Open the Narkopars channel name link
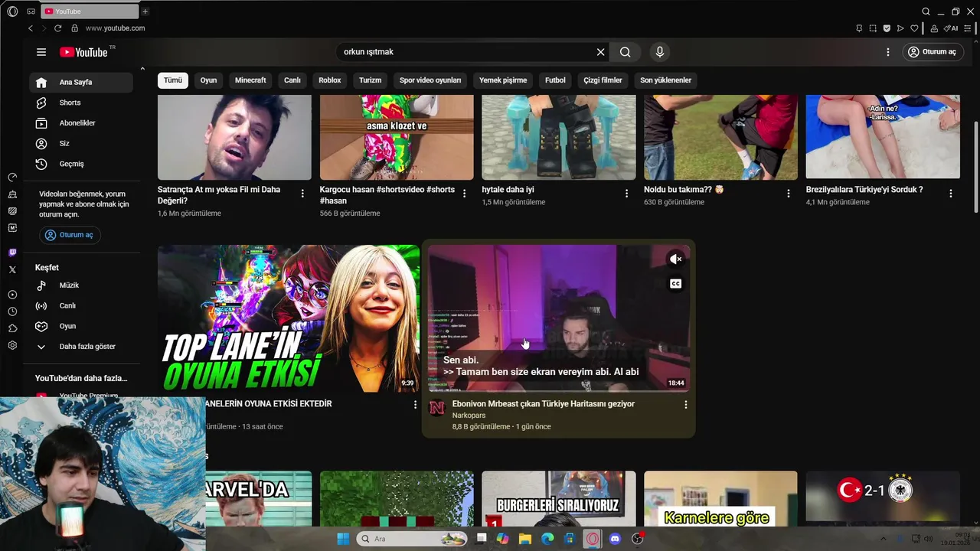The height and width of the screenshot is (551, 980). (x=469, y=416)
